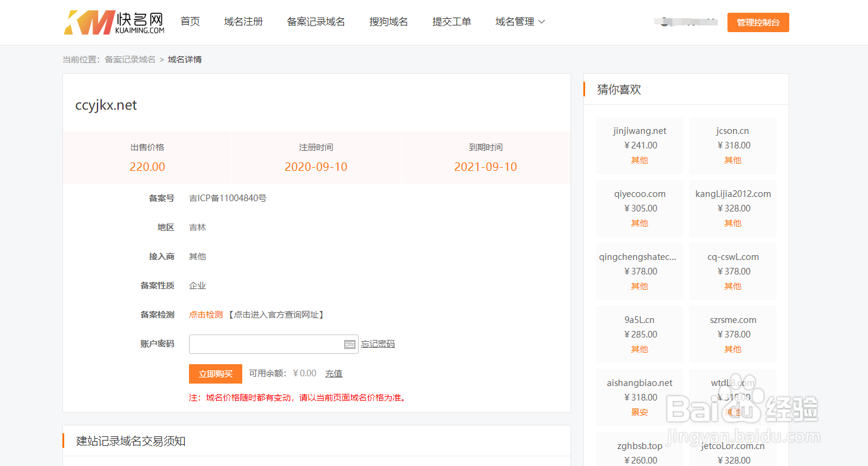Open the szrsme.com domain listing
868x466 pixels.
point(732,319)
